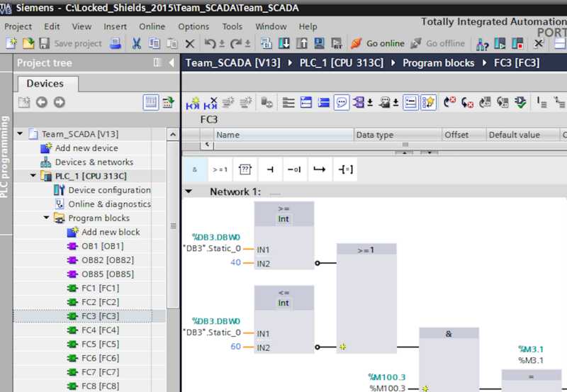Insert the >=1 OR box instruction
The image size is (567, 392).
220,169
